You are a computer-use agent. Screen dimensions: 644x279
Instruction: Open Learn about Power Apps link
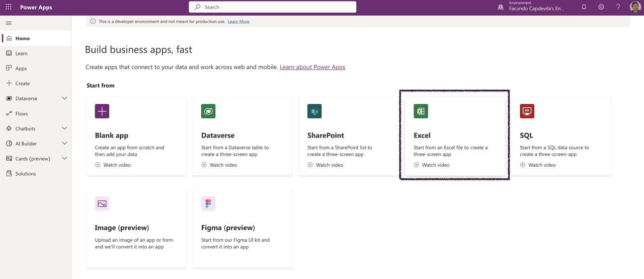pos(312,67)
